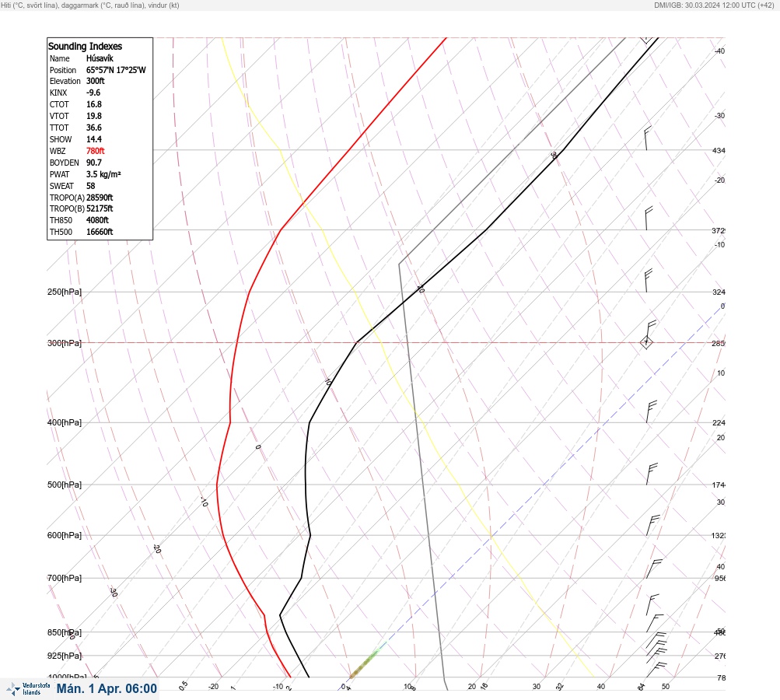
Task: Select the forecast time Mán. 1 Apr. 06:00
Action: click(107, 688)
